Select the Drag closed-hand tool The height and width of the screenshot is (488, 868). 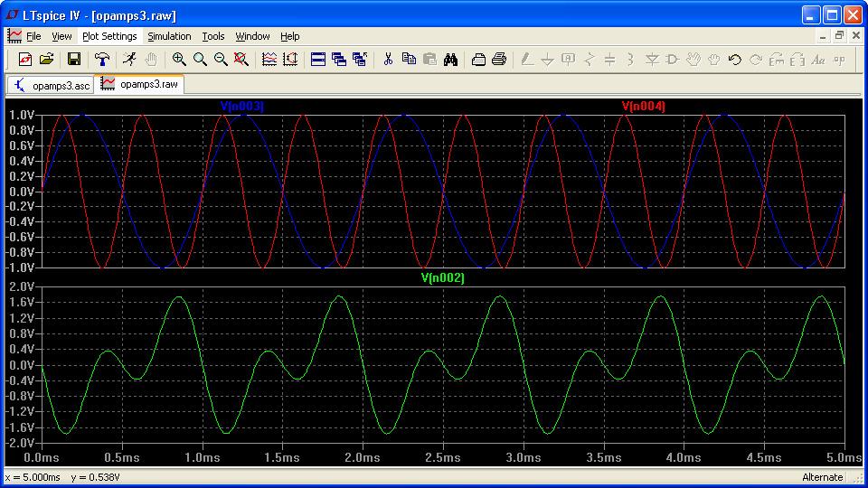point(714,60)
